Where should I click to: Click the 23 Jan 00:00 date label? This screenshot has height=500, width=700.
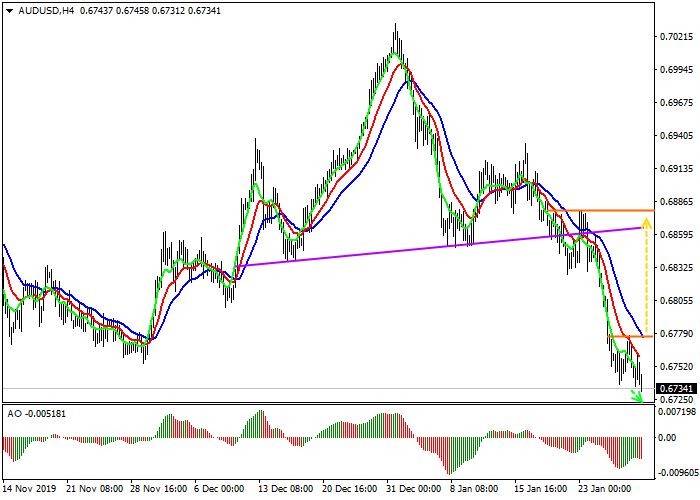602,490
